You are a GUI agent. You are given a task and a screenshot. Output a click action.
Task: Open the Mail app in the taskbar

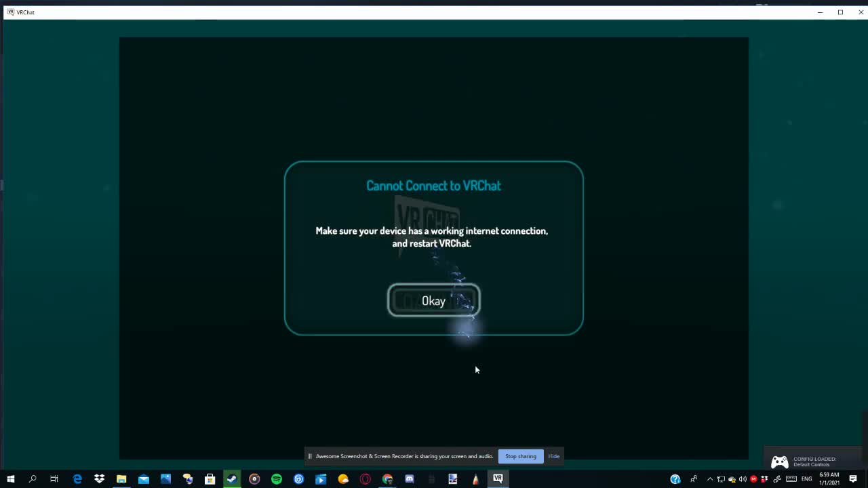coord(144,479)
